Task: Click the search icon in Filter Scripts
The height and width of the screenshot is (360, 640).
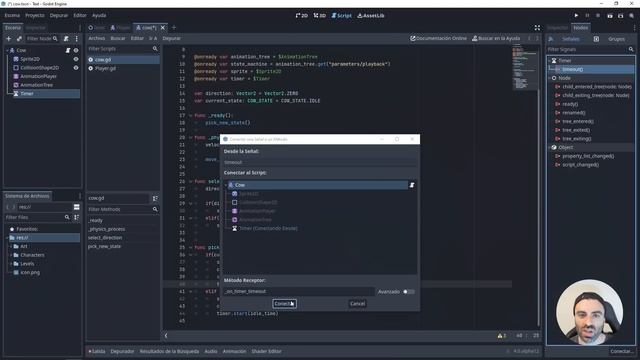Action: pyautogui.click(x=155, y=49)
